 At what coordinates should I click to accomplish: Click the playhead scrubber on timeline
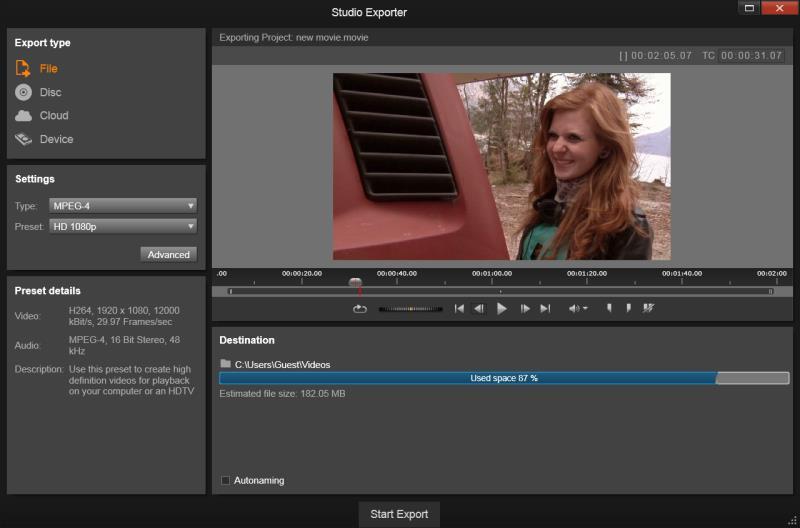[x=356, y=282]
